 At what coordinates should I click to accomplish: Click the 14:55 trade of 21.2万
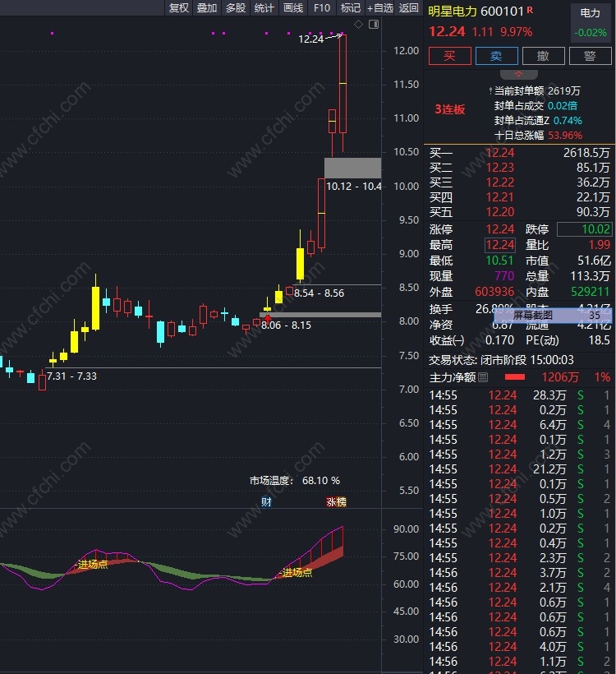click(519, 469)
